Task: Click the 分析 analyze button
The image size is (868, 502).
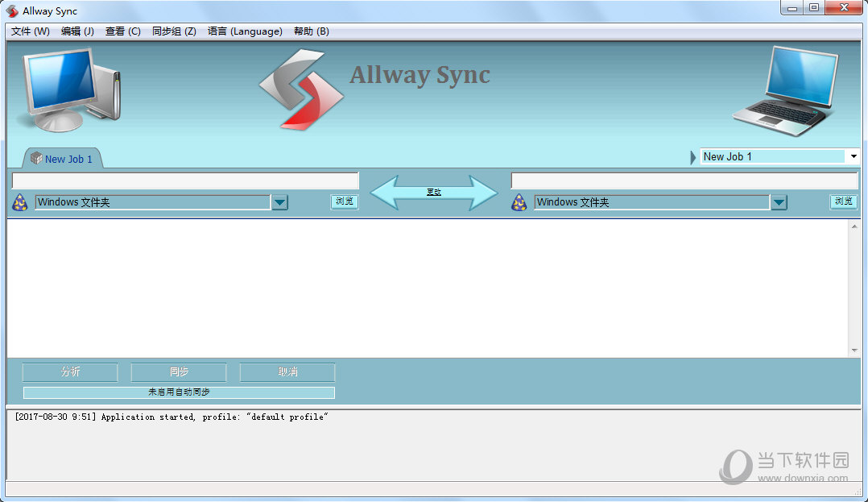Action: [x=70, y=372]
